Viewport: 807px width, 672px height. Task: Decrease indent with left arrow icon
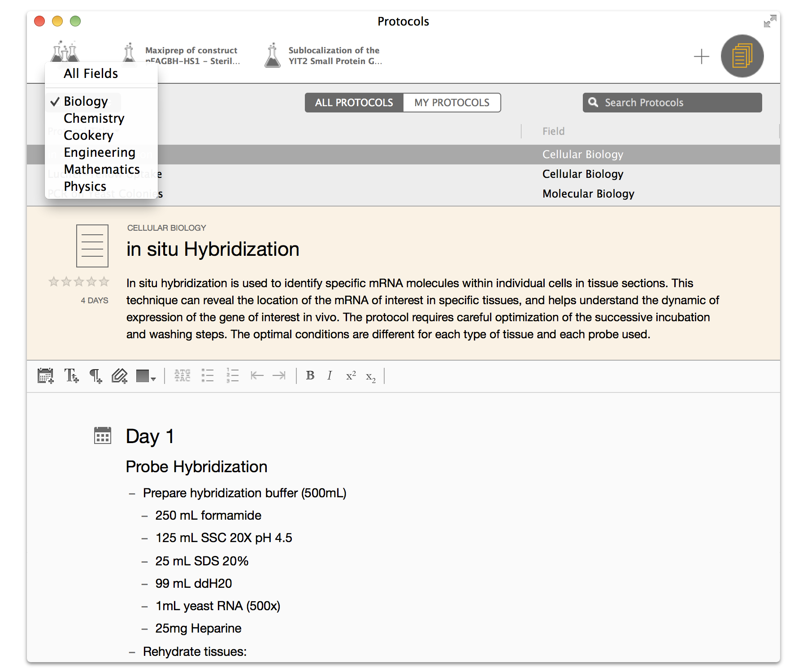(257, 375)
